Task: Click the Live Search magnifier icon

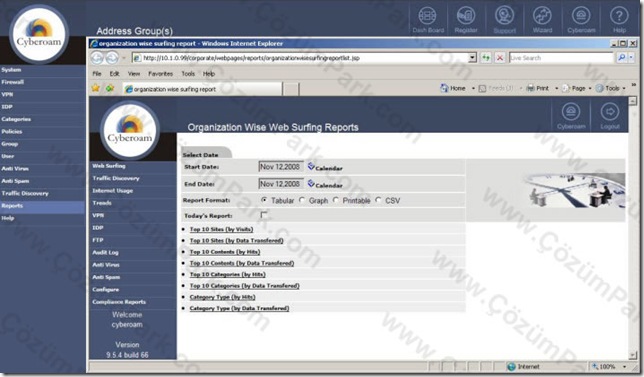Action: click(x=621, y=58)
